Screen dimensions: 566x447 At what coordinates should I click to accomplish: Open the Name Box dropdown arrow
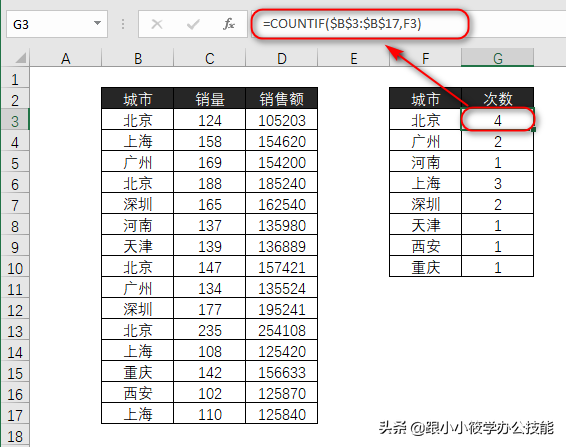pos(97,23)
